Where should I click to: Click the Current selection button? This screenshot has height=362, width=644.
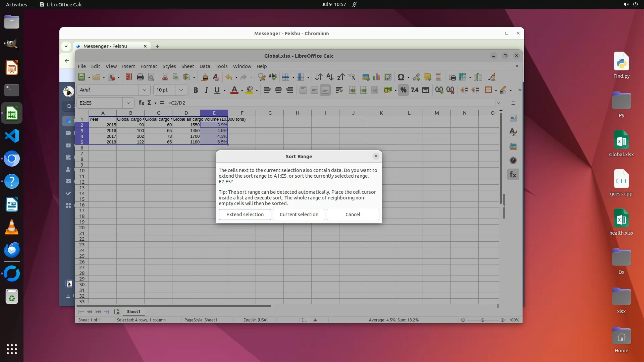click(299, 215)
